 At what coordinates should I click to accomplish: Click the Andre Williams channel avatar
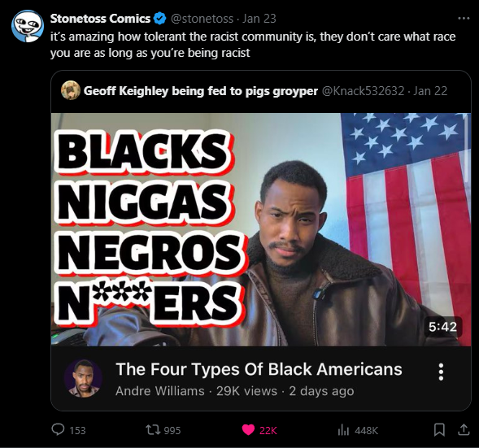[84, 378]
